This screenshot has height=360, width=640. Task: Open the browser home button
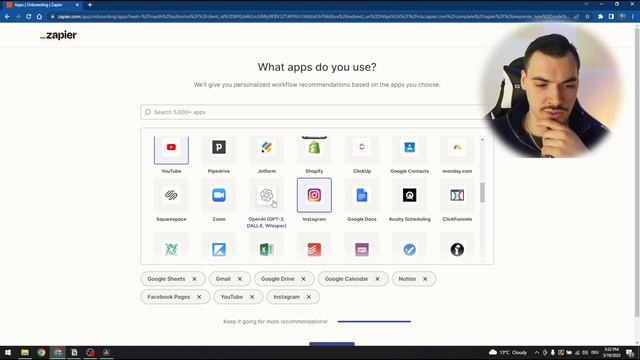pyautogui.click(x=39, y=17)
